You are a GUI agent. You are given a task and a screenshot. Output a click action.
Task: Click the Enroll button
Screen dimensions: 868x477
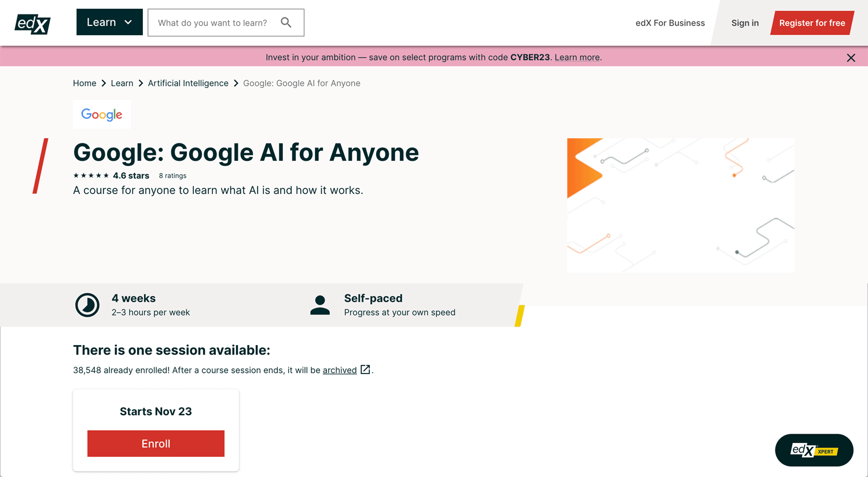tap(156, 443)
